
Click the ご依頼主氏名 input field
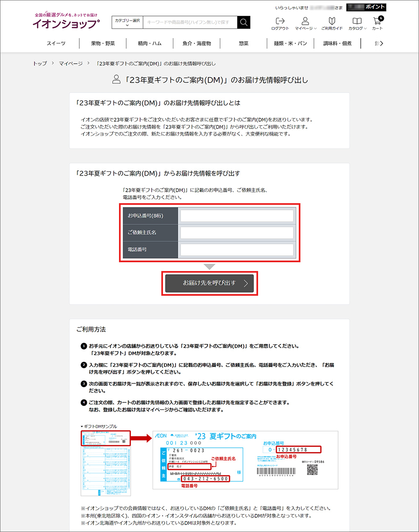pyautogui.click(x=237, y=232)
